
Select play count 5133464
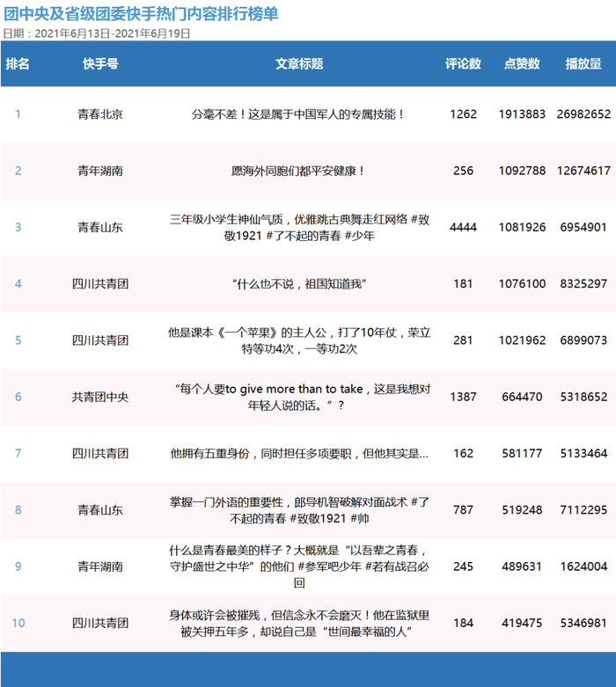(x=583, y=454)
